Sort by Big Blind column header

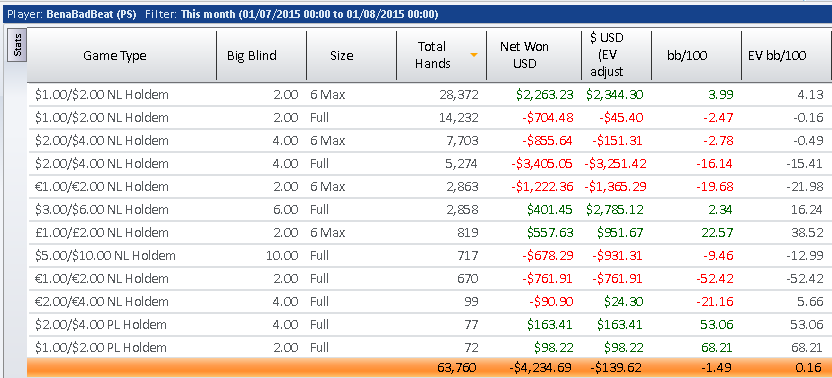coord(262,55)
